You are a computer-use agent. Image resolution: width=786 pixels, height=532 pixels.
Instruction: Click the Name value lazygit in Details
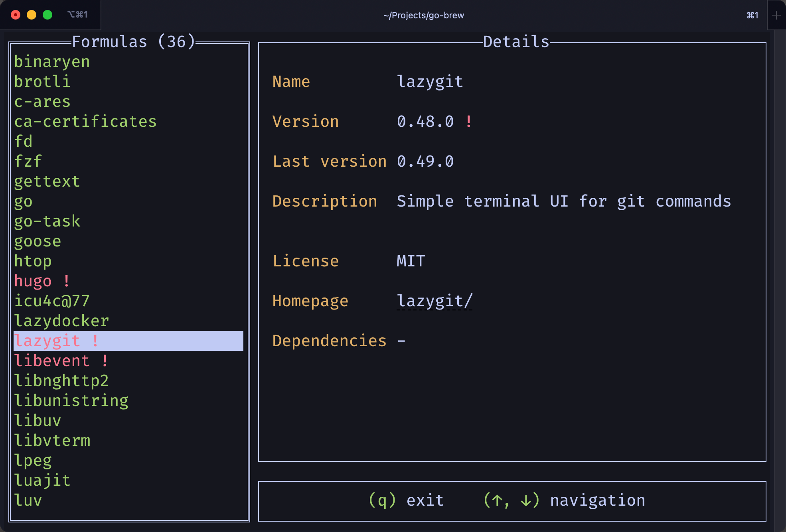[430, 82]
